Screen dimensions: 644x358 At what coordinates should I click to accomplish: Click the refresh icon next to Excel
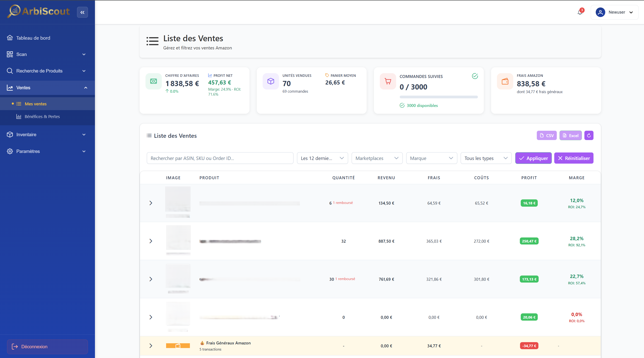point(589,135)
